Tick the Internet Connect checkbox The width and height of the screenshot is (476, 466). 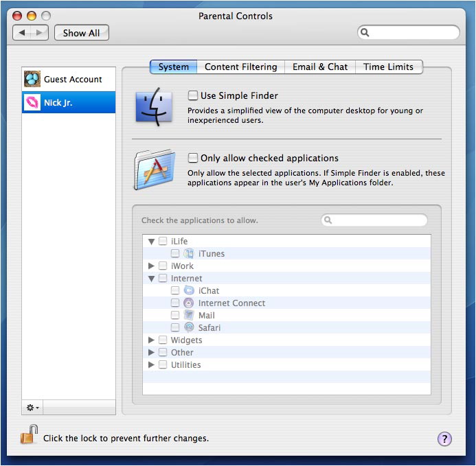[175, 303]
